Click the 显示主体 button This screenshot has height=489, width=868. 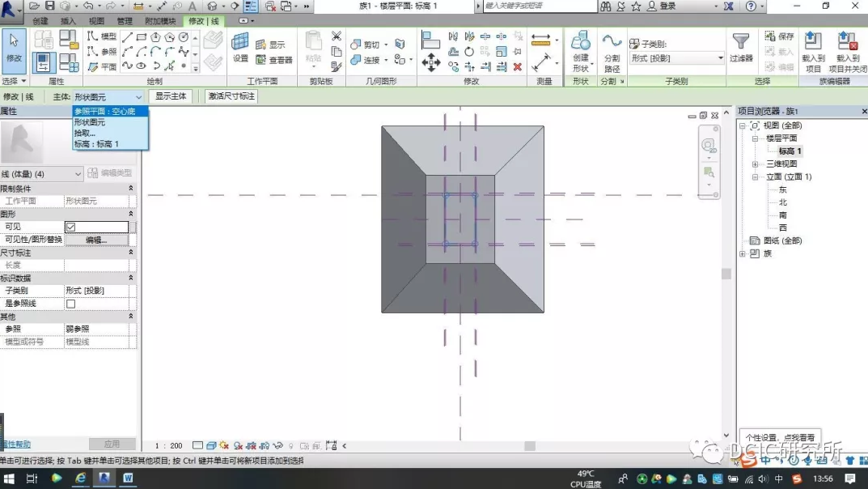click(171, 96)
